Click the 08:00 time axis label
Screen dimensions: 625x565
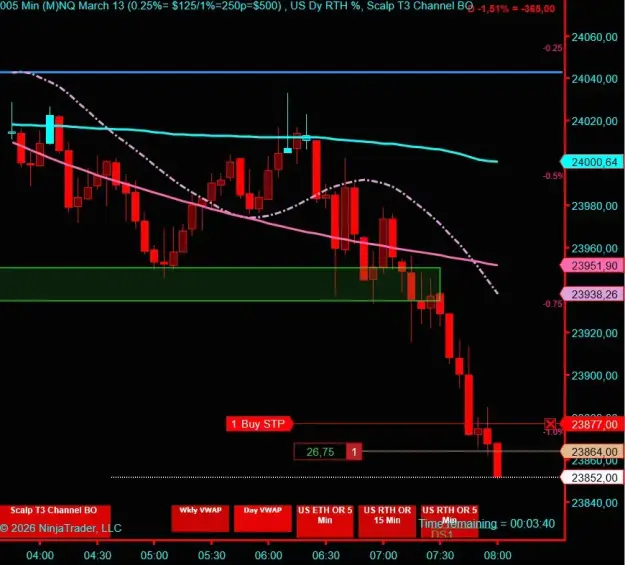click(x=497, y=555)
